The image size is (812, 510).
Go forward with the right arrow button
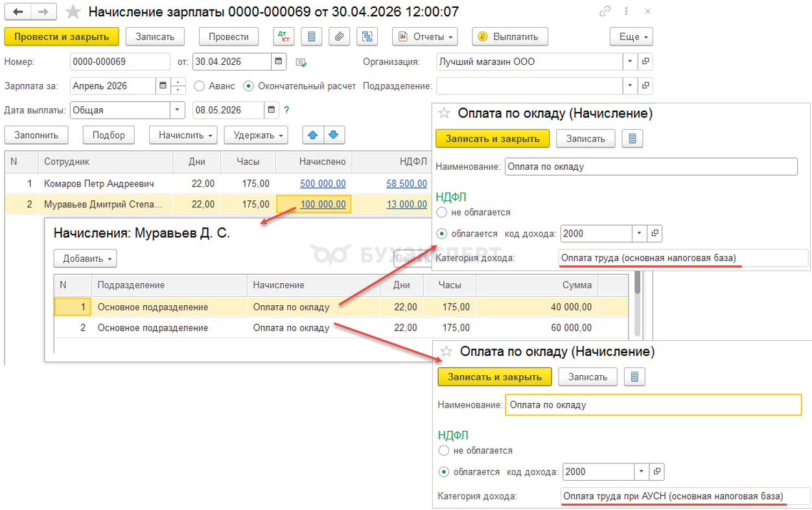[43, 12]
